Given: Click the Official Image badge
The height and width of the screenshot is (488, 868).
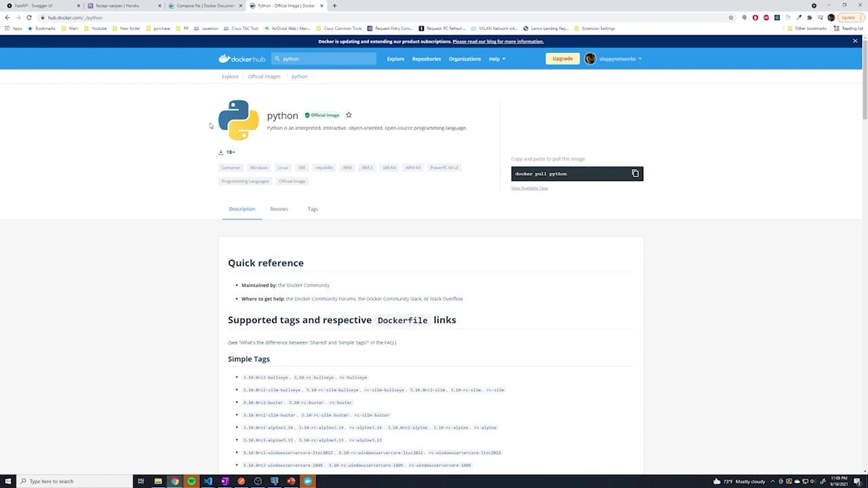Looking at the screenshot, I should tap(322, 115).
